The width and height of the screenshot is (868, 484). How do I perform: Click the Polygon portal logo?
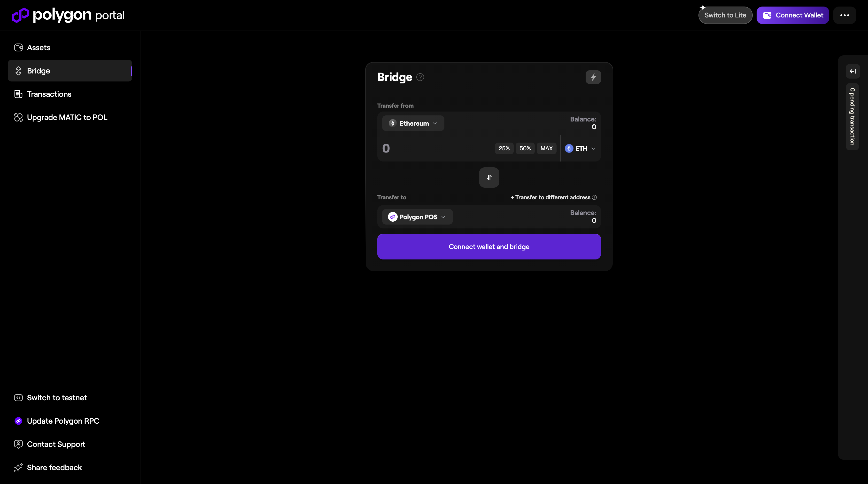(x=68, y=15)
